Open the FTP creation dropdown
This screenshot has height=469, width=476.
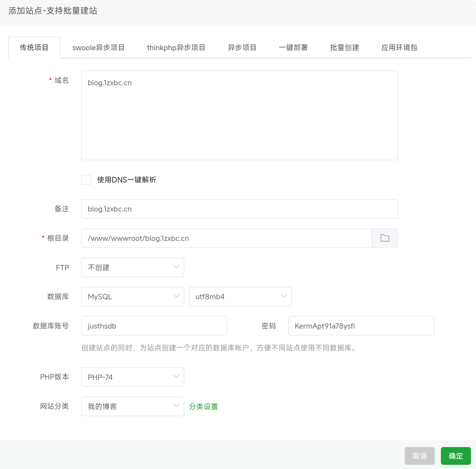132,267
